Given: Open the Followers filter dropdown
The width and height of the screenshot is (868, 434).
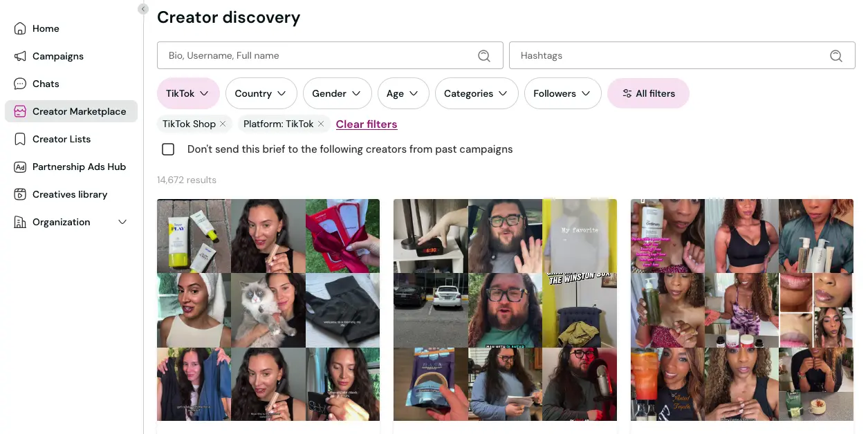Looking at the screenshot, I should click(562, 93).
